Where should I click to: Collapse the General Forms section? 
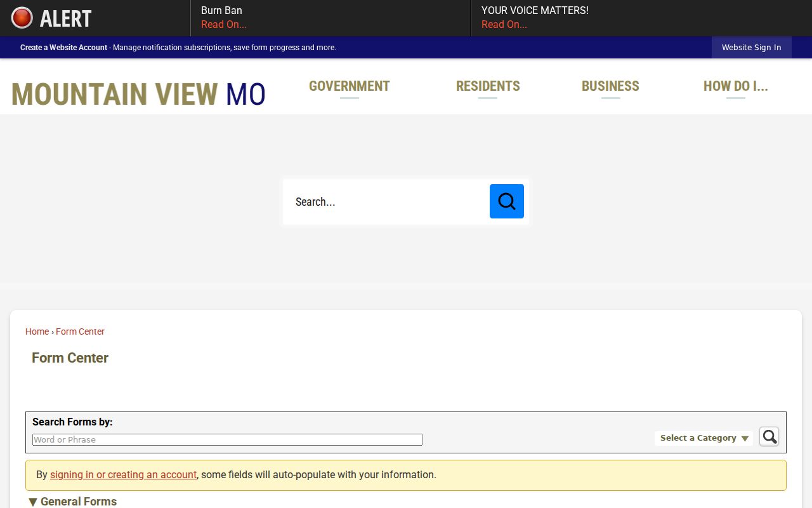73,502
